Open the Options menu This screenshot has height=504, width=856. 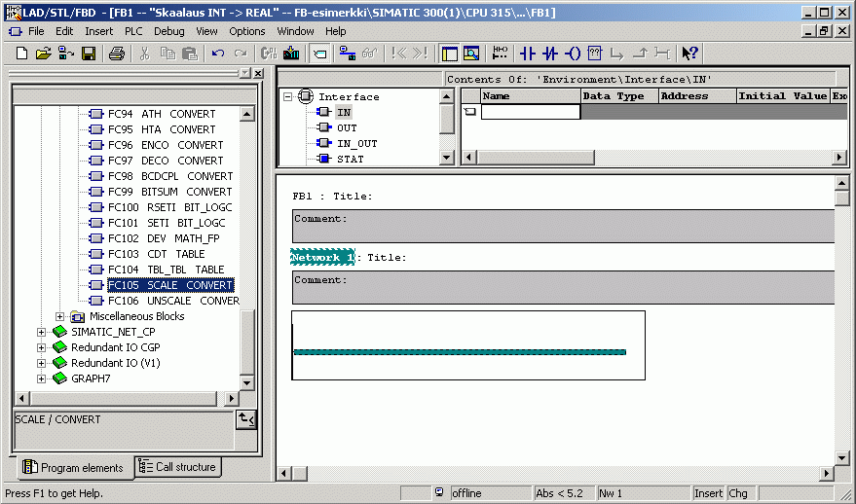click(x=246, y=31)
